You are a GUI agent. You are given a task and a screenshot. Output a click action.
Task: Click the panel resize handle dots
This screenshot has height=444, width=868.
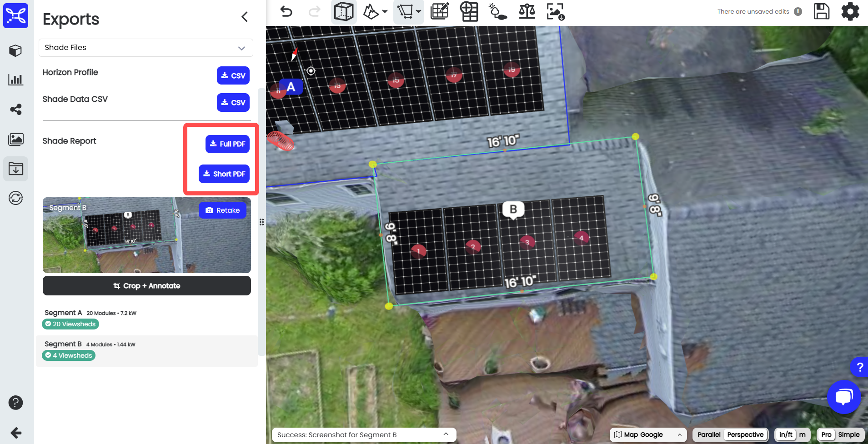(262, 222)
